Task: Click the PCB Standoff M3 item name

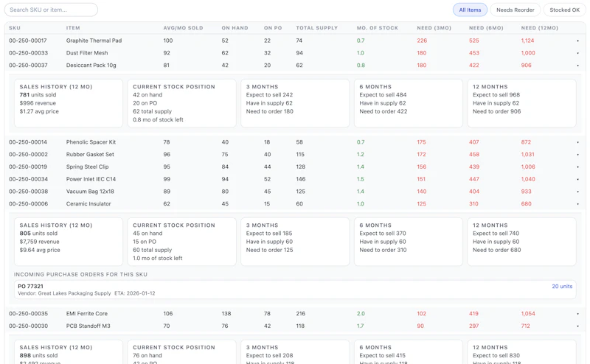Action: click(88, 326)
